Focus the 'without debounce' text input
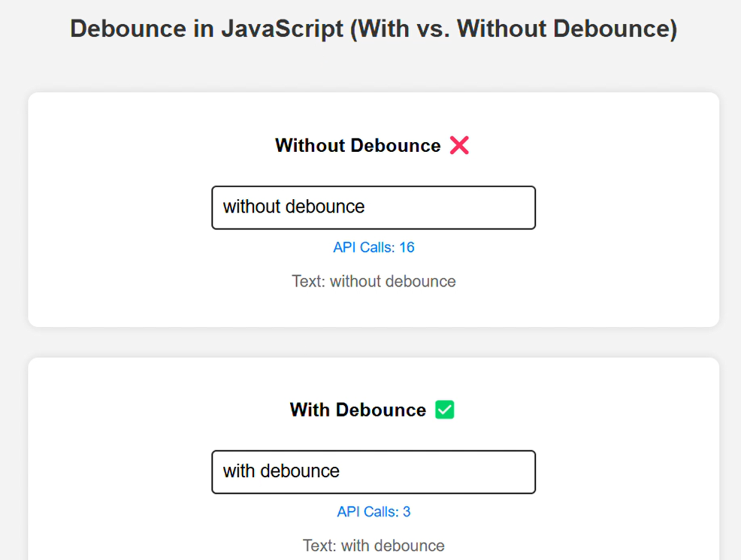This screenshot has height=560, width=741. coord(374,207)
